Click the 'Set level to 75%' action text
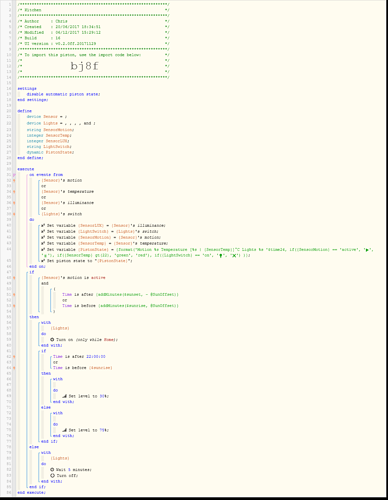 [89, 430]
